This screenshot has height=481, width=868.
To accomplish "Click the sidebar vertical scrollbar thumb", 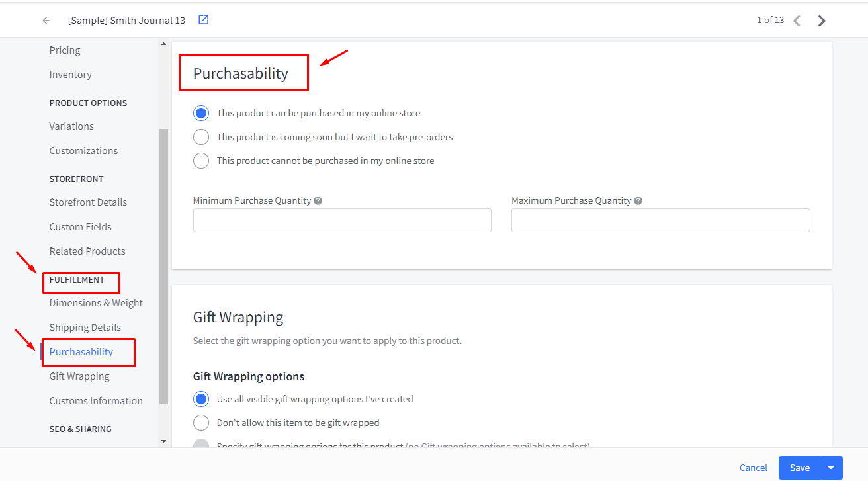I will pos(163,265).
